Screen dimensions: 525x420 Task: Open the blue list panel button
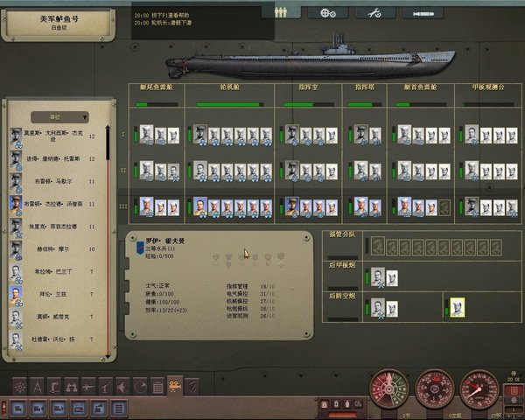[118, 409]
